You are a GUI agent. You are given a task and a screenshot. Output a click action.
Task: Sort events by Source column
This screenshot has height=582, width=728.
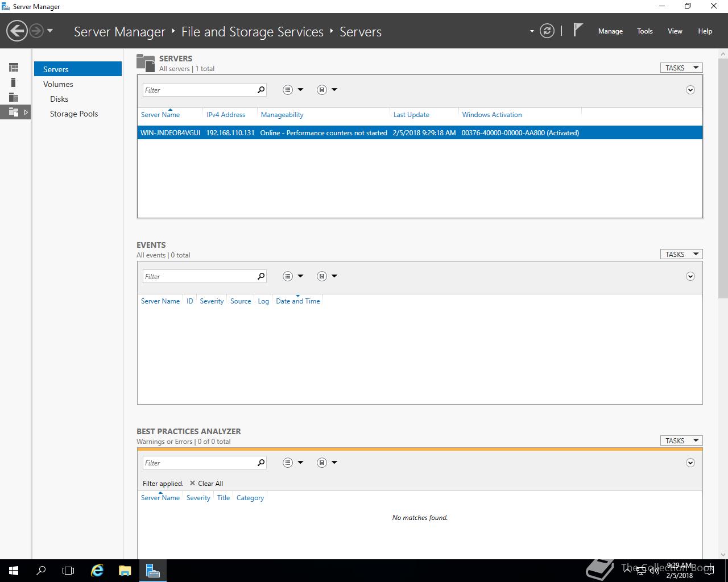241,301
